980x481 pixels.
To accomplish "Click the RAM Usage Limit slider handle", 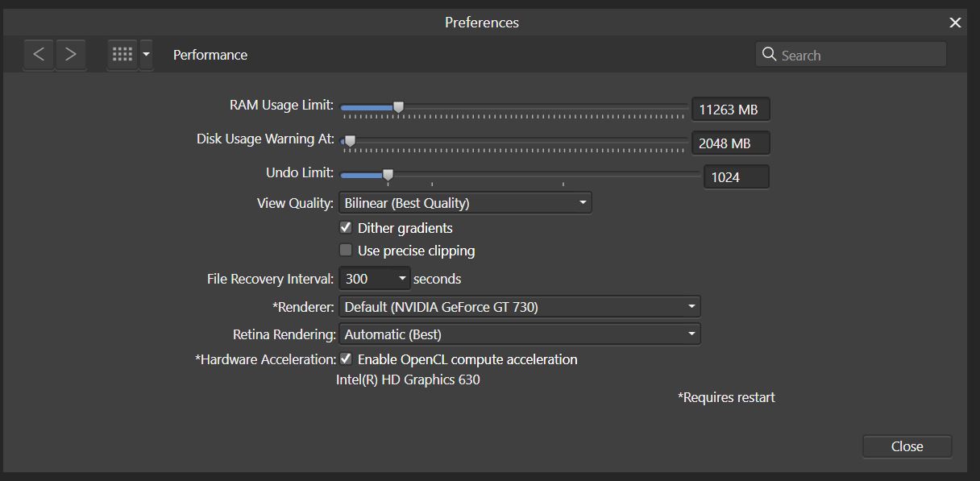I will click(x=398, y=106).
